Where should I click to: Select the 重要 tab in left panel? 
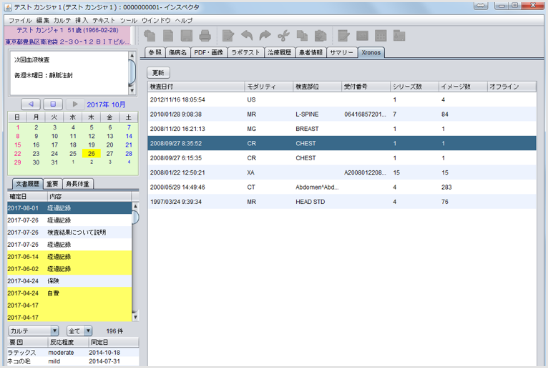[x=52, y=184]
